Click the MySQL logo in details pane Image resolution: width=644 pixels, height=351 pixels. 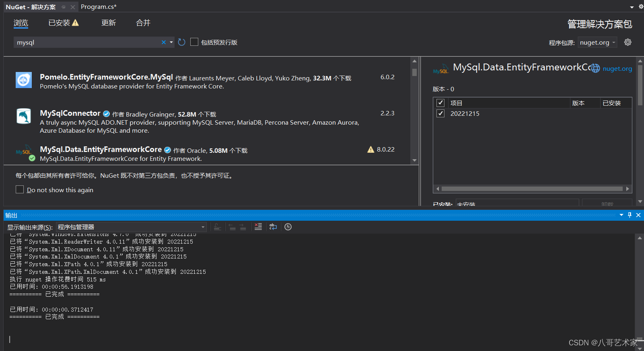441,69
